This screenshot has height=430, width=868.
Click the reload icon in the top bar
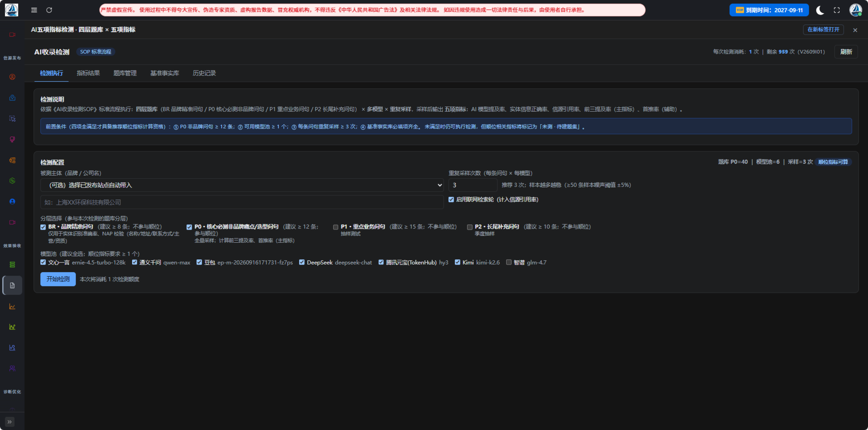click(x=49, y=10)
